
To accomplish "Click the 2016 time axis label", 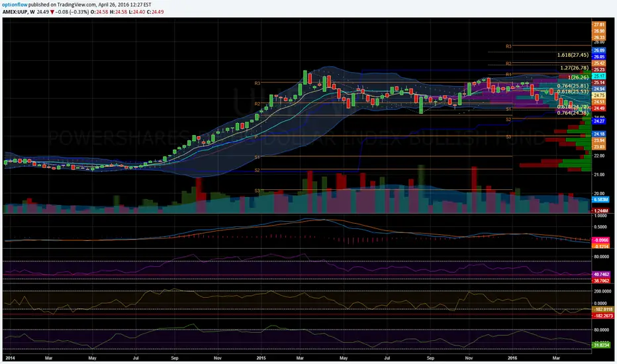I will coord(512,358).
